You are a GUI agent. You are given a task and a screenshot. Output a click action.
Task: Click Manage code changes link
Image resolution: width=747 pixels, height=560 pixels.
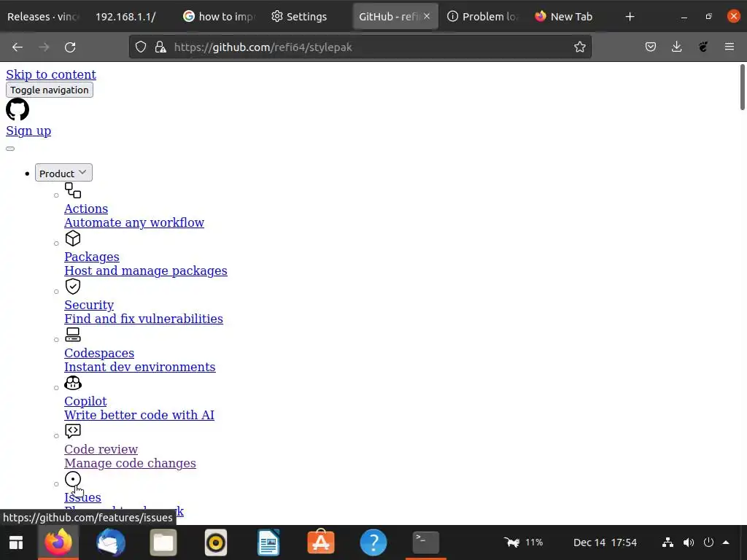[x=130, y=463]
